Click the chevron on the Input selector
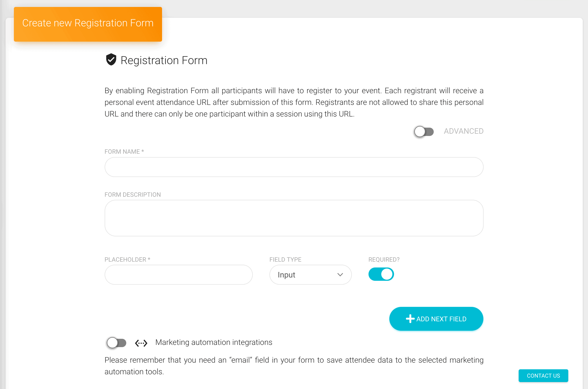 (340, 275)
